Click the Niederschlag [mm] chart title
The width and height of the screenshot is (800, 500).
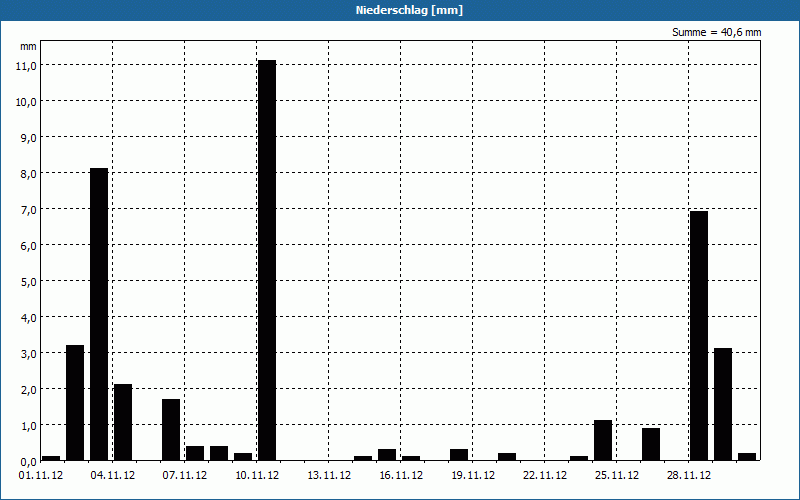(409, 10)
